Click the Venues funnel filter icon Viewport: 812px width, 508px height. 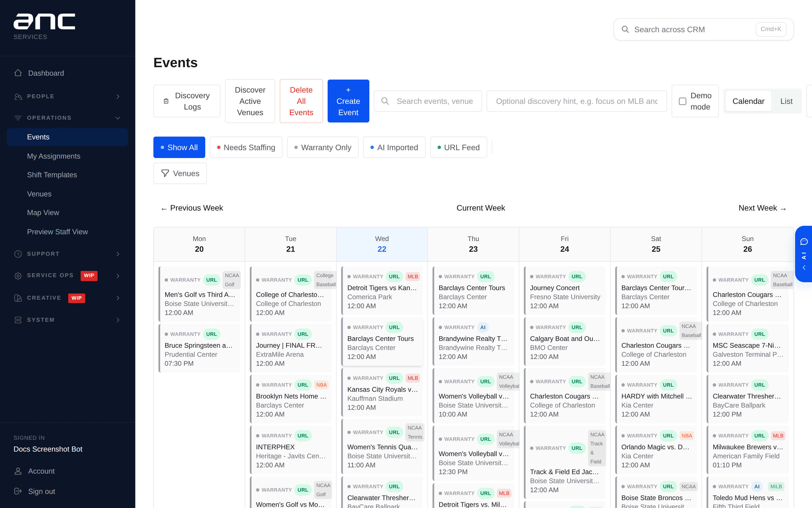click(x=165, y=173)
